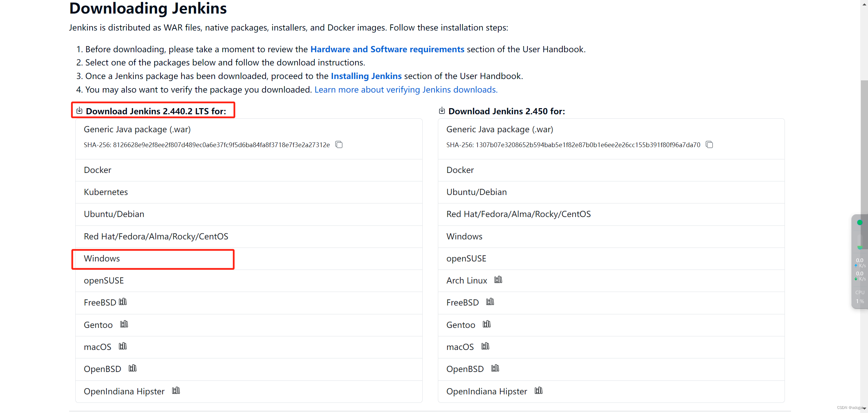This screenshot has height=413, width=868.
Task: Open OpenBSD entry in LTS list
Action: (249, 369)
